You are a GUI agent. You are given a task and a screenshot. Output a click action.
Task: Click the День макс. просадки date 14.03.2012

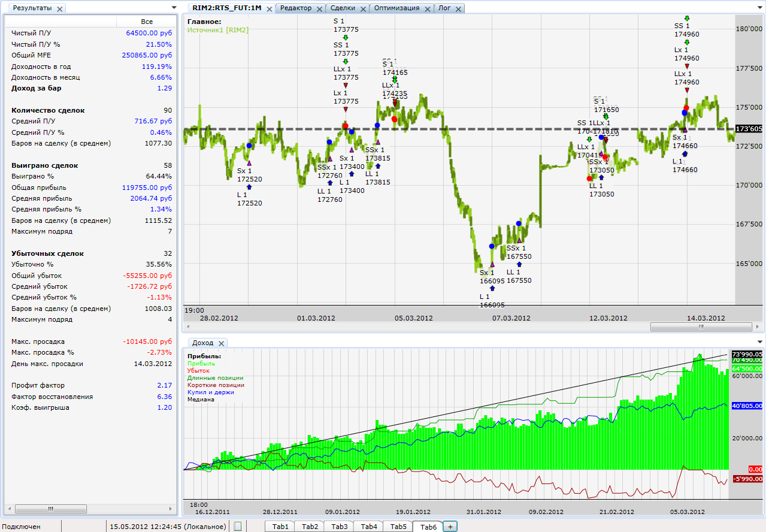[x=153, y=364]
